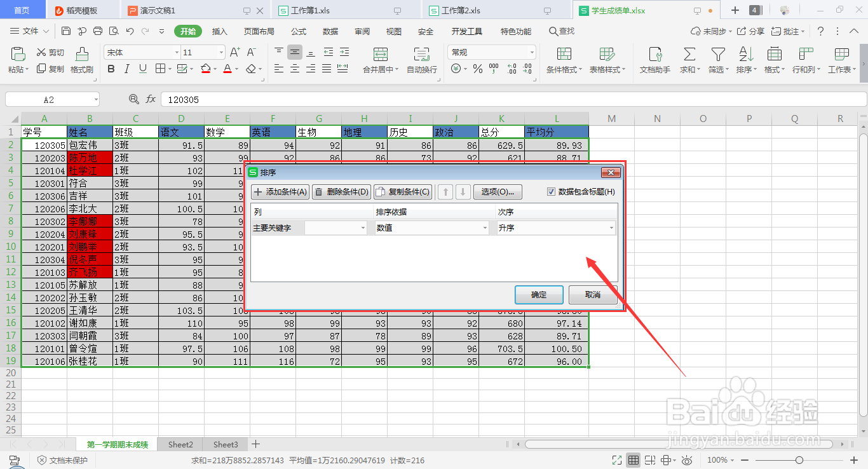Click 复制条件 (Copy Condition) button
The image size is (868, 469).
point(403,191)
